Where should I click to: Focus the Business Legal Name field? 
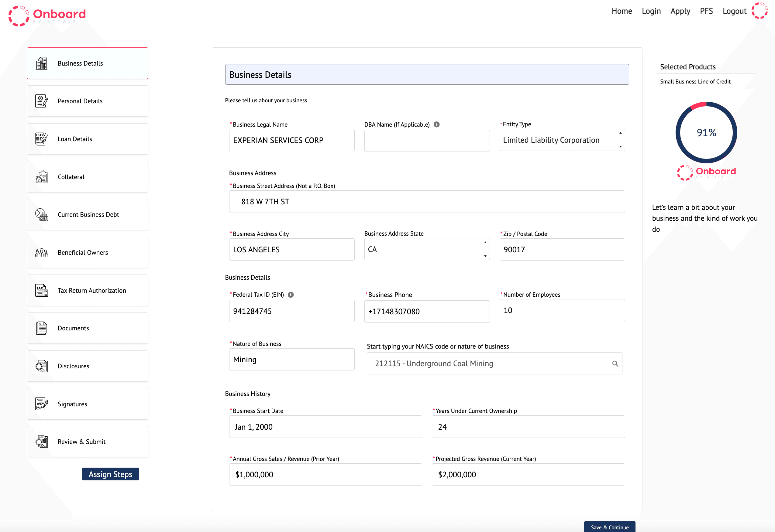pos(291,140)
